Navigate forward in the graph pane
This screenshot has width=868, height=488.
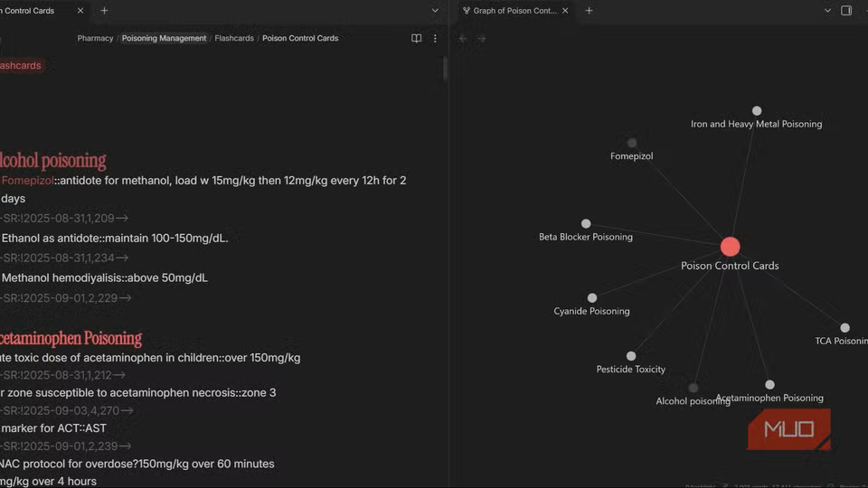[x=482, y=39]
